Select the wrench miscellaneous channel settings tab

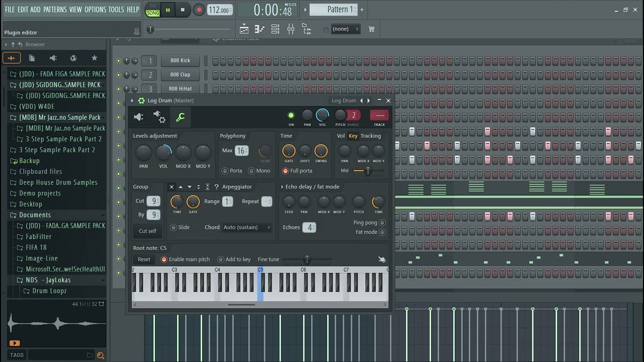point(180,117)
